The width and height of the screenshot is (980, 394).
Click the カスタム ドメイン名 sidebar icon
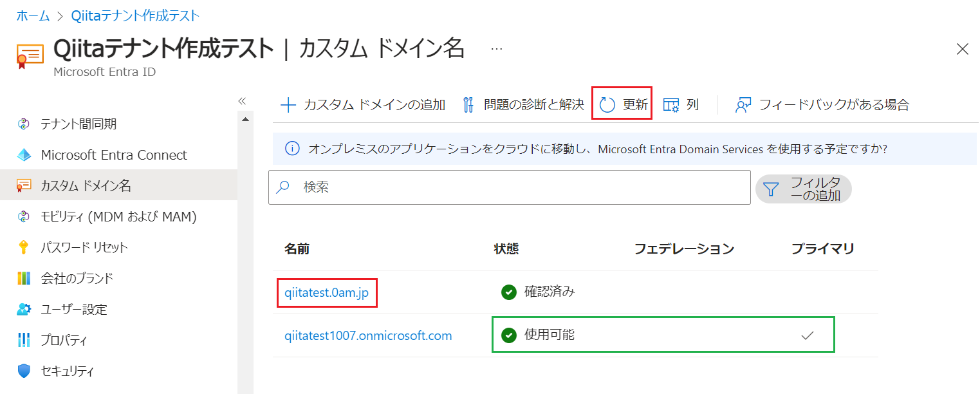point(24,186)
